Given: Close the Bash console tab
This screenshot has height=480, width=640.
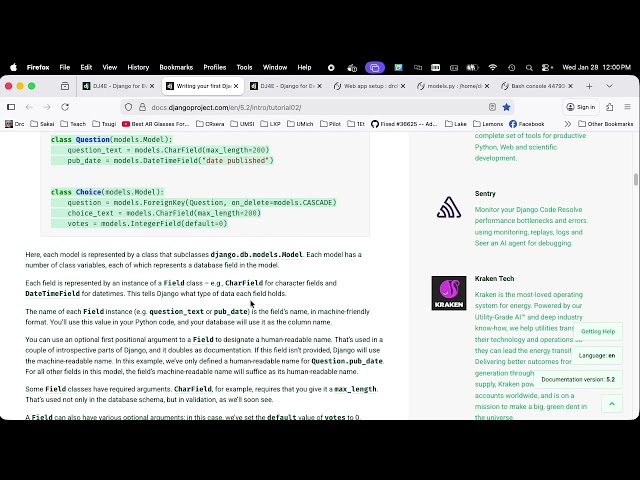Looking at the screenshot, I should [x=570, y=86].
